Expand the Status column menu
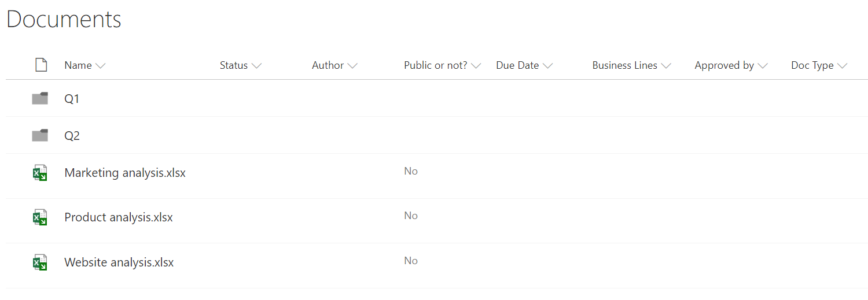 coord(256,66)
